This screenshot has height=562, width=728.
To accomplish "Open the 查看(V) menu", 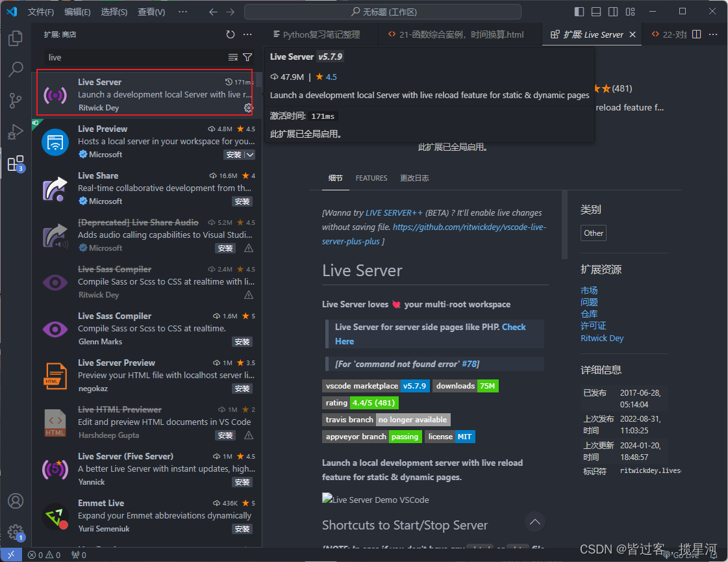I will coord(151,12).
